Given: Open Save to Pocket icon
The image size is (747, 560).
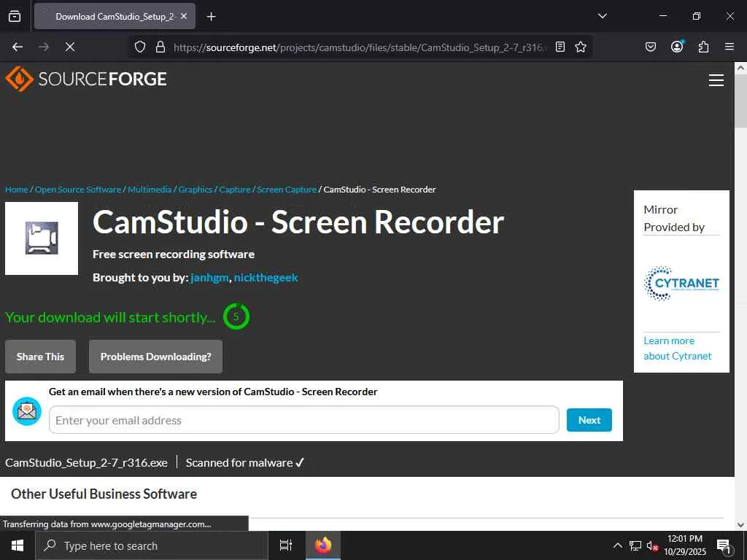Looking at the screenshot, I should pyautogui.click(x=650, y=47).
